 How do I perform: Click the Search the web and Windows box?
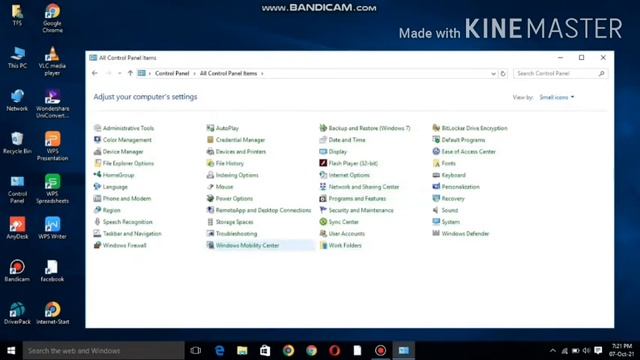pos(103,351)
